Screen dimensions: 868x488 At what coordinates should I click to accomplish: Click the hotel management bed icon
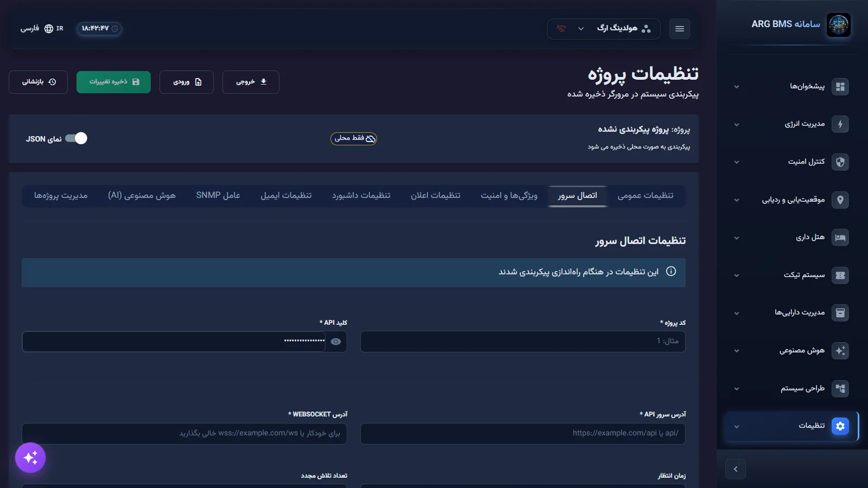(x=840, y=237)
